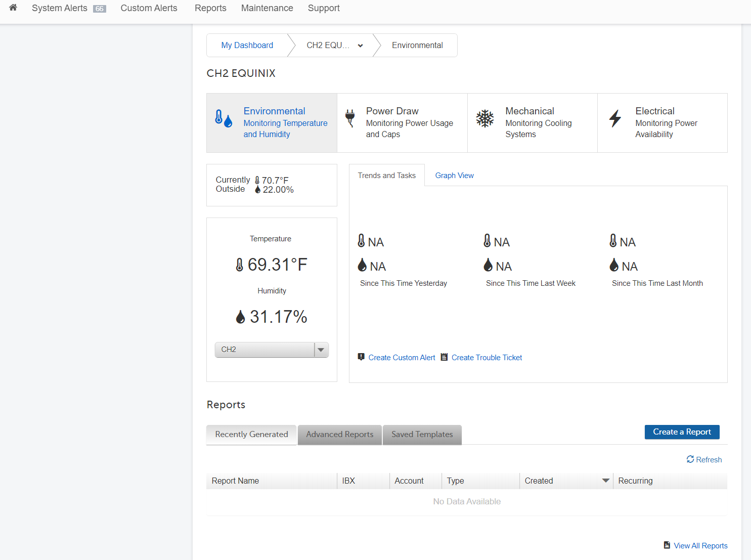Click Since This Time Last Month label

[x=657, y=283]
